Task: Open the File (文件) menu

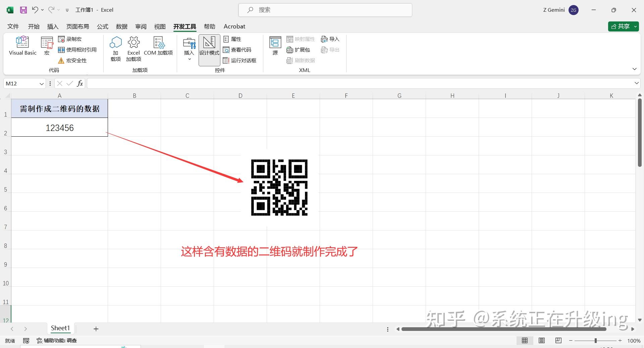Action: point(13,26)
